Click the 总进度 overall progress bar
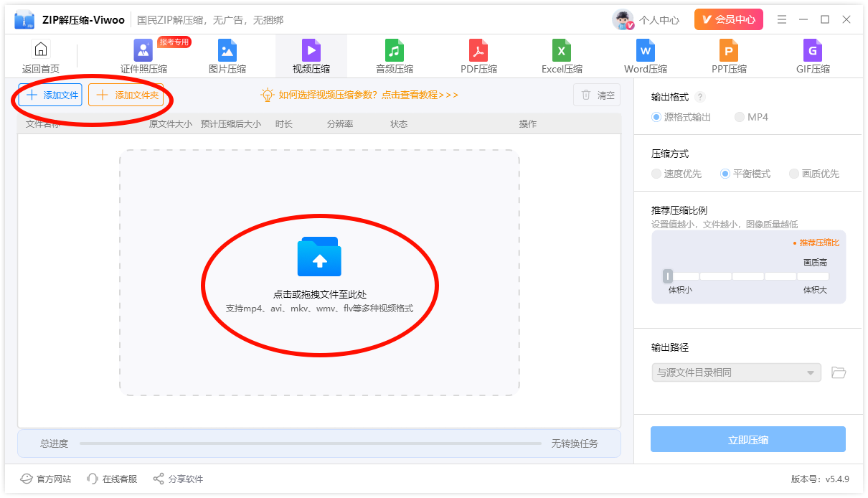Viewport: 868px width, 498px height. pyautogui.click(x=311, y=443)
